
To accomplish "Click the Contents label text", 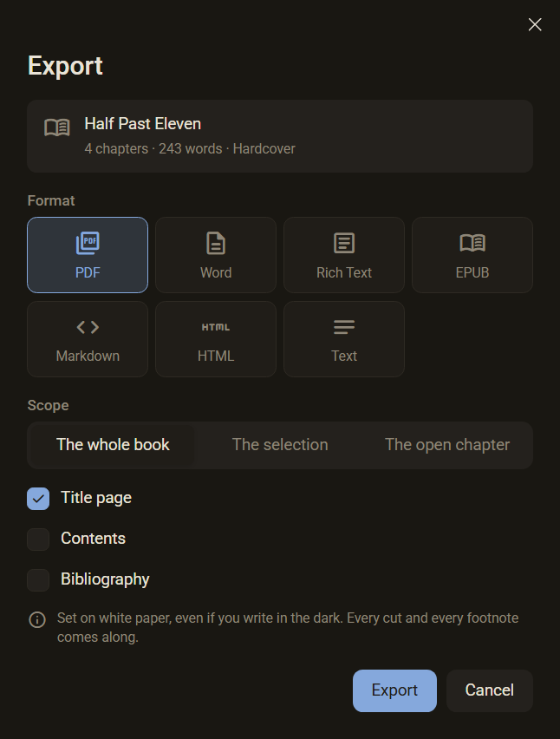I will 94,539.
